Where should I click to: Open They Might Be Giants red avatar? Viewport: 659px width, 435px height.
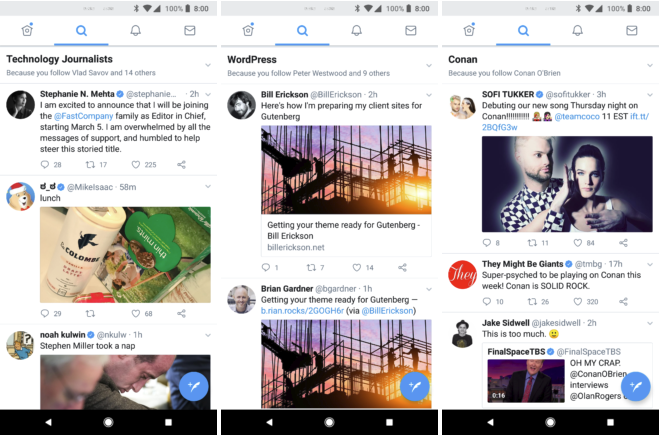463,274
